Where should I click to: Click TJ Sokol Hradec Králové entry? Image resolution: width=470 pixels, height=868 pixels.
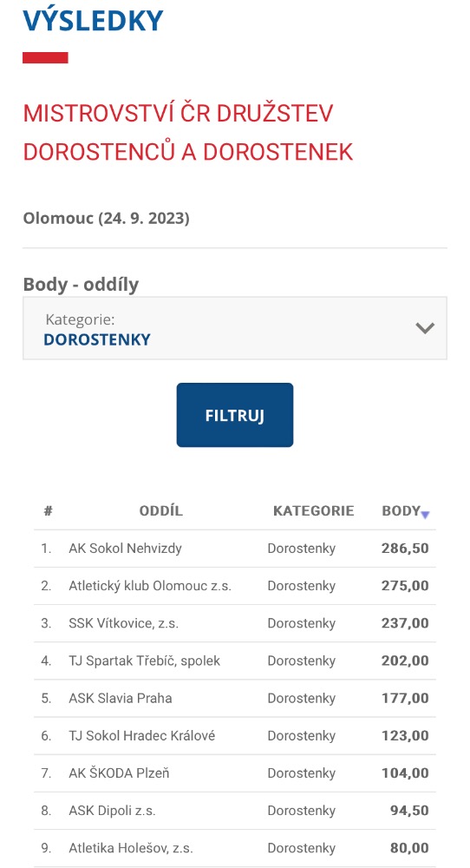tap(141, 736)
